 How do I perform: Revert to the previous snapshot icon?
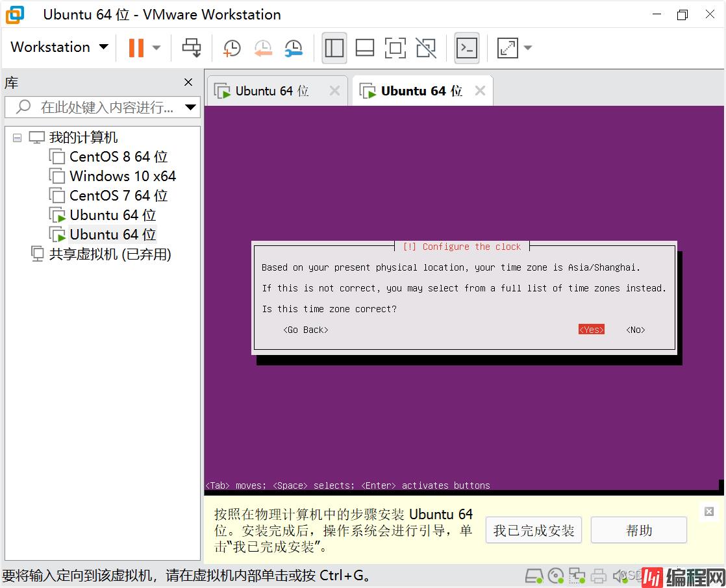tap(262, 47)
